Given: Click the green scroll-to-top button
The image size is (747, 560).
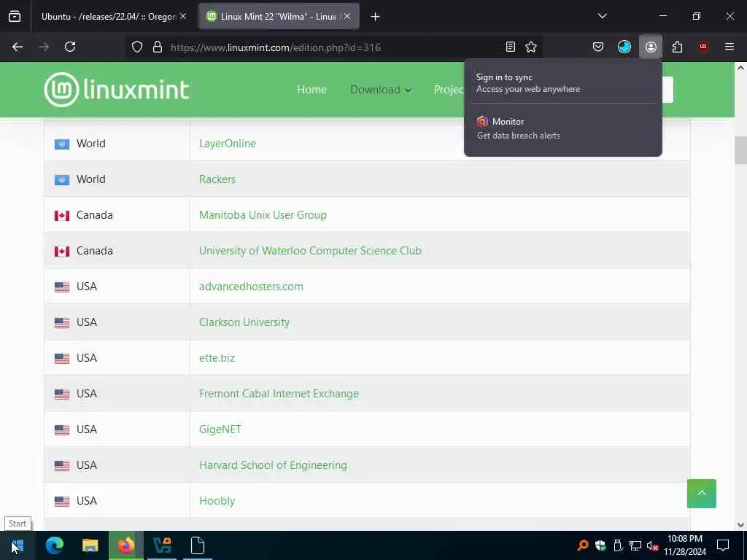Looking at the screenshot, I should pyautogui.click(x=701, y=494).
